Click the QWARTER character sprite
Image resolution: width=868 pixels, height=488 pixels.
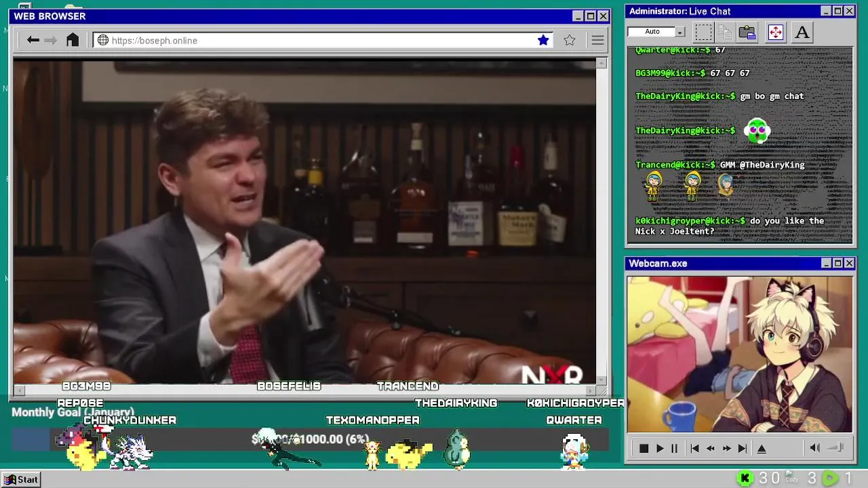coord(574,451)
